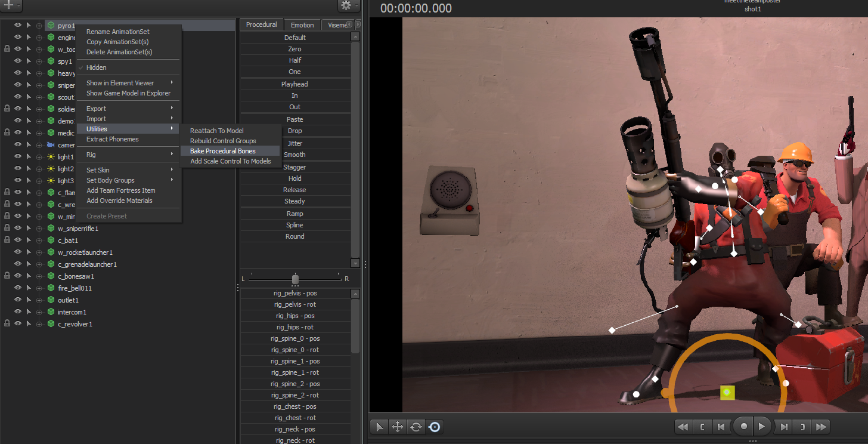Click the fast-forward double-arrow button
868x444 pixels.
coord(821,427)
